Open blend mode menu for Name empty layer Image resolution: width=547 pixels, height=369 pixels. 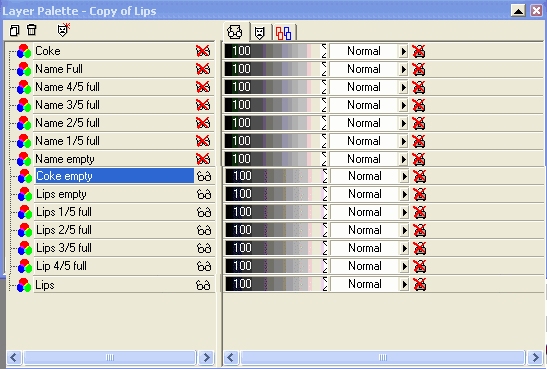click(x=403, y=159)
